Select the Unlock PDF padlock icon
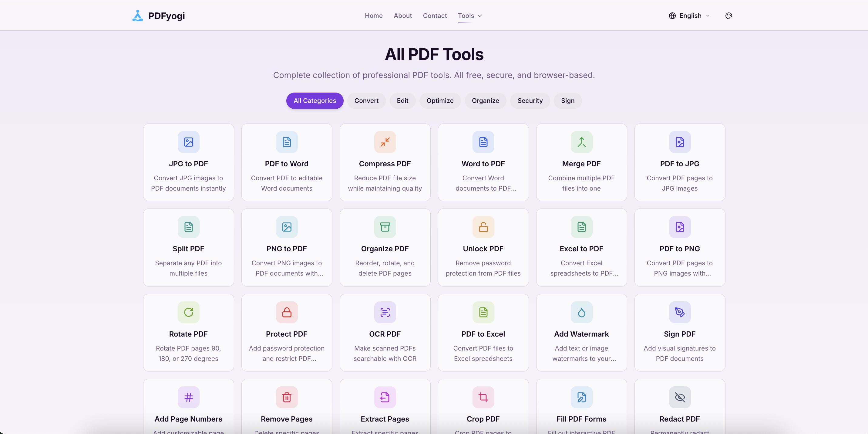 click(x=483, y=227)
